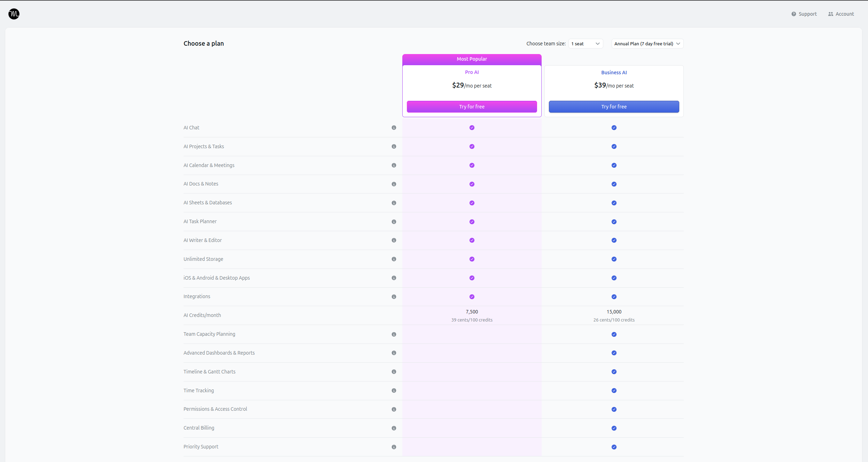Click the info icon for Priority Support
Image resolution: width=868 pixels, height=462 pixels.
point(394,447)
